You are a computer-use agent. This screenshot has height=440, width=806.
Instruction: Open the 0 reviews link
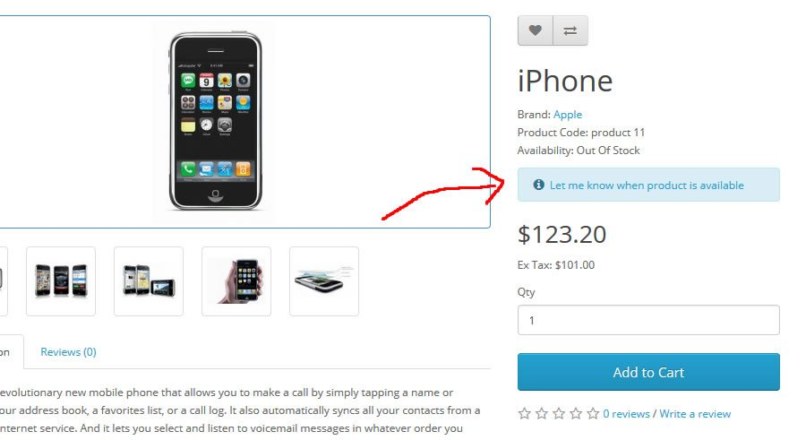click(x=626, y=414)
